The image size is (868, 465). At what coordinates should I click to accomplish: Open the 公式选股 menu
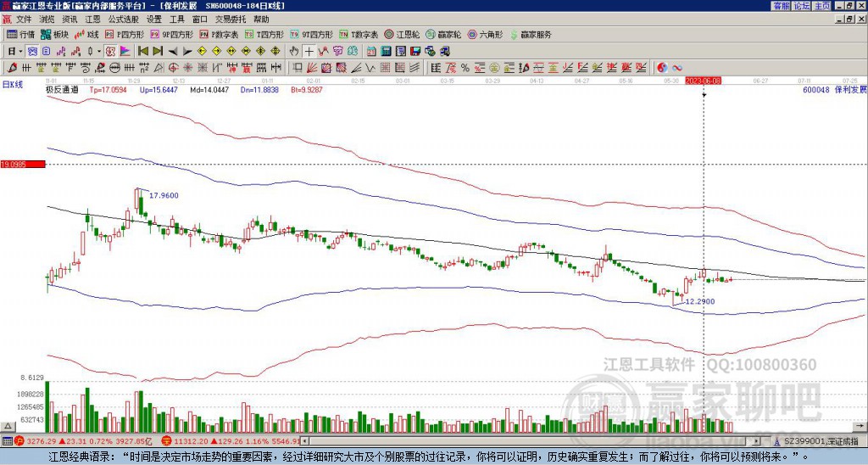[124, 20]
